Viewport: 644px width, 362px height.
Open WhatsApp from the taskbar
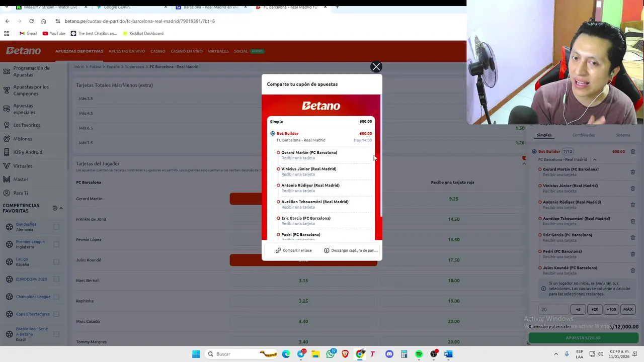coord(331,354)
